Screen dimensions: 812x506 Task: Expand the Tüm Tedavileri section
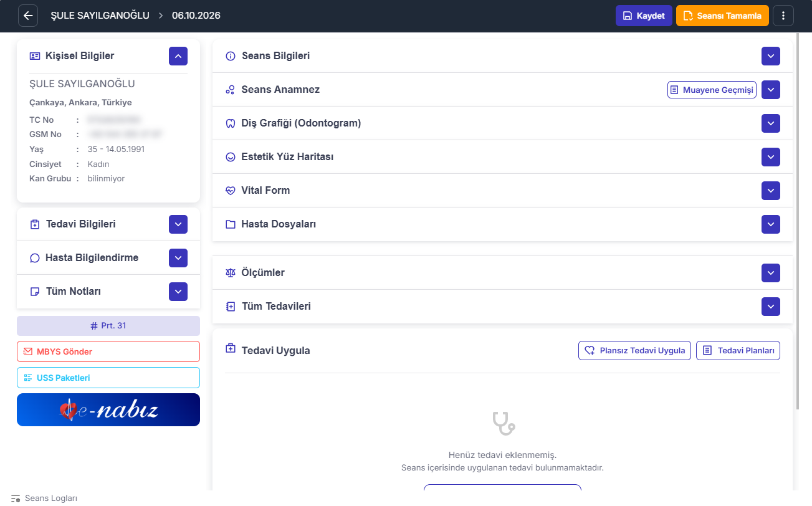pyautogui.click(x=771, y=307)
